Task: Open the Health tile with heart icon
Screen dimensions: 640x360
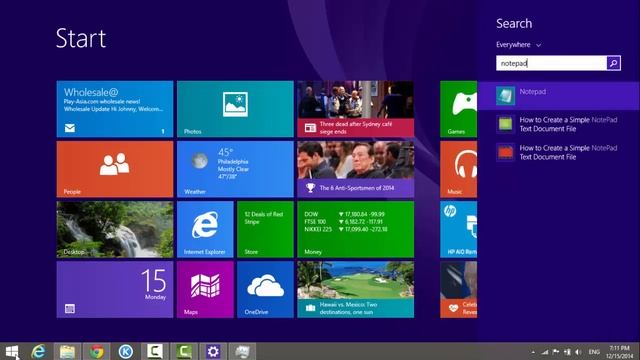Action: click(x=458, y=289)
